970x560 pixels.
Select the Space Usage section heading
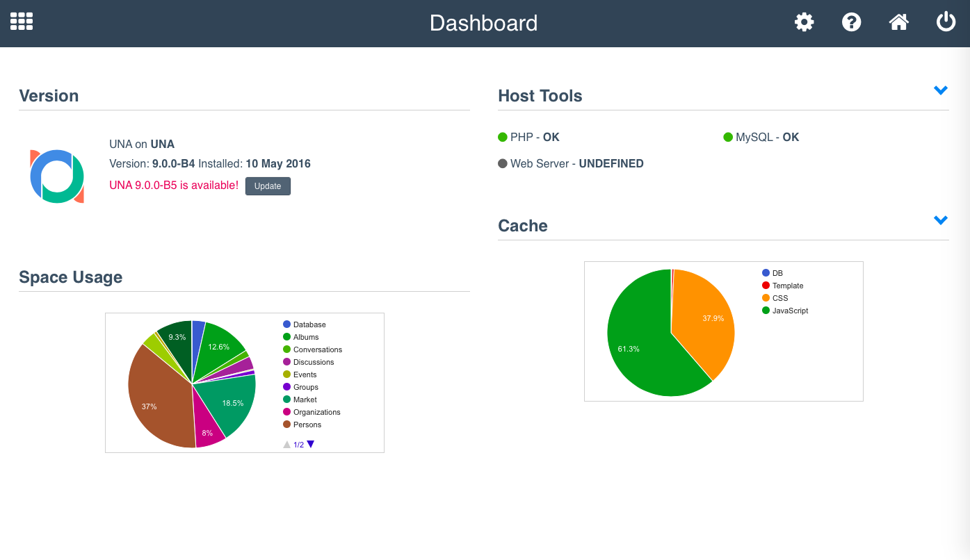tap(70, 277)
